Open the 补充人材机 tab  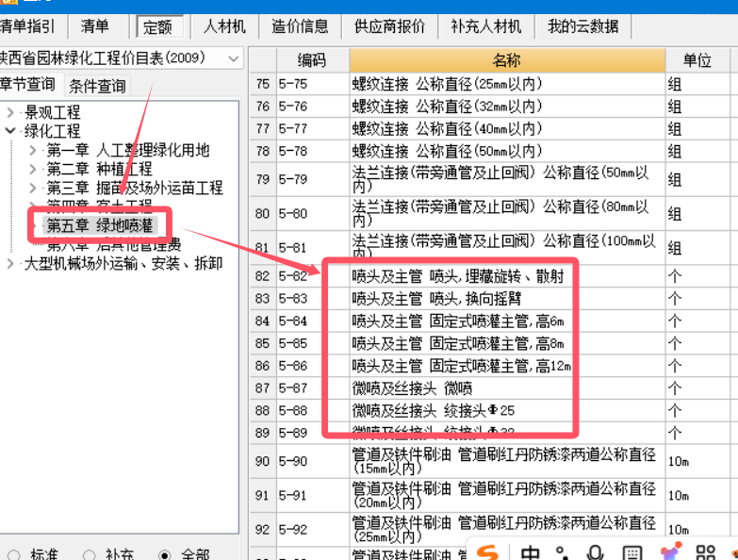[485, 26]
